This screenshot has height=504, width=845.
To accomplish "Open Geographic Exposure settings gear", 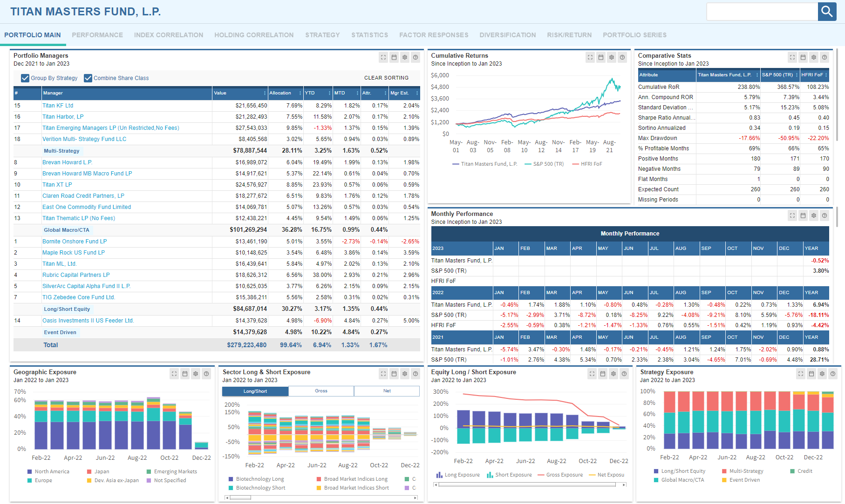I will 196,374.
